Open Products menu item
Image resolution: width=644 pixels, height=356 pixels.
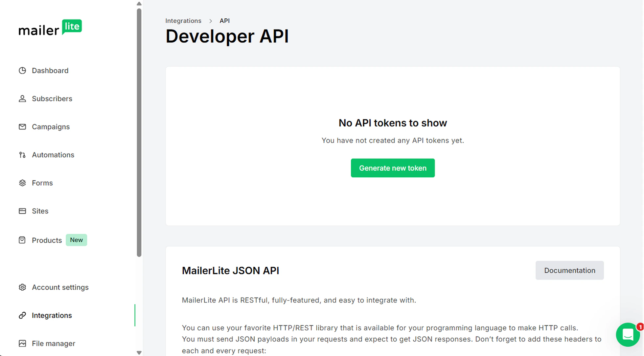[47, 240]
